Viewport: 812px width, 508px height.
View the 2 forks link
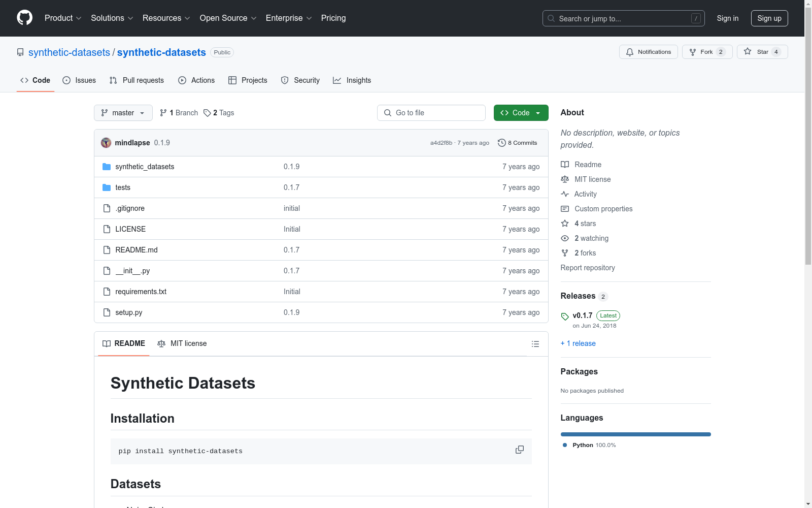[579, 253]
